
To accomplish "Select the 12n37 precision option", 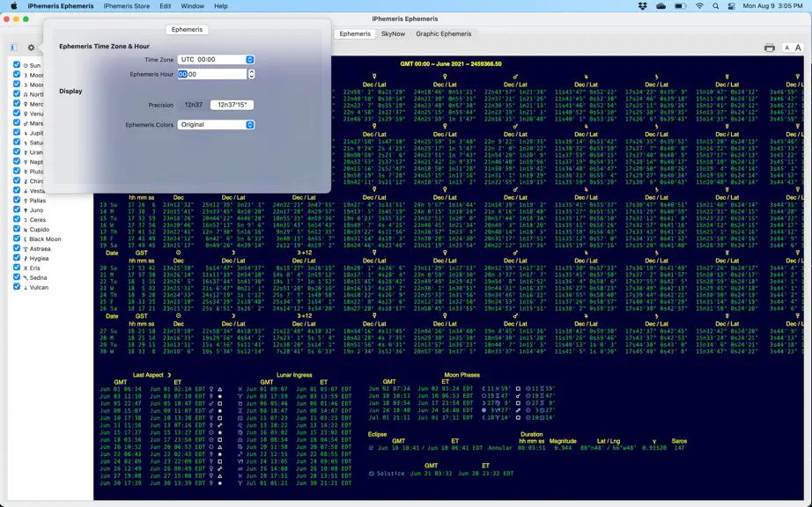I will coord(194,105).
